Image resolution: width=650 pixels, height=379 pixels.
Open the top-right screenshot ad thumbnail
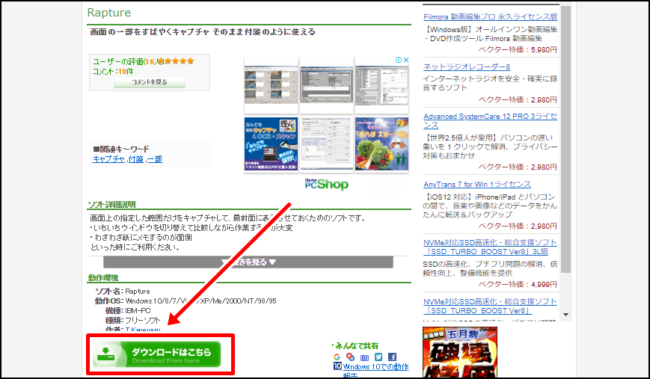(x=382, y=85)
